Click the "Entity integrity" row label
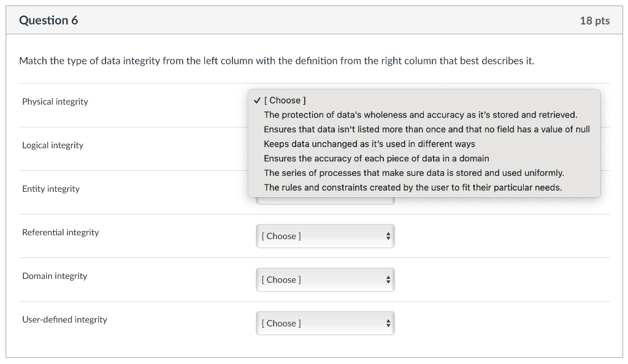Screen dimensions: 628x364 point(51,189)
